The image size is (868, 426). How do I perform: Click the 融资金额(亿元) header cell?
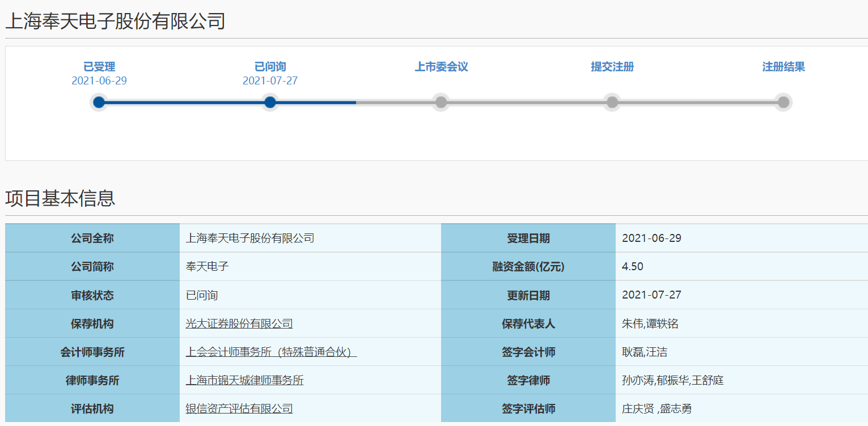pos(528,267)
